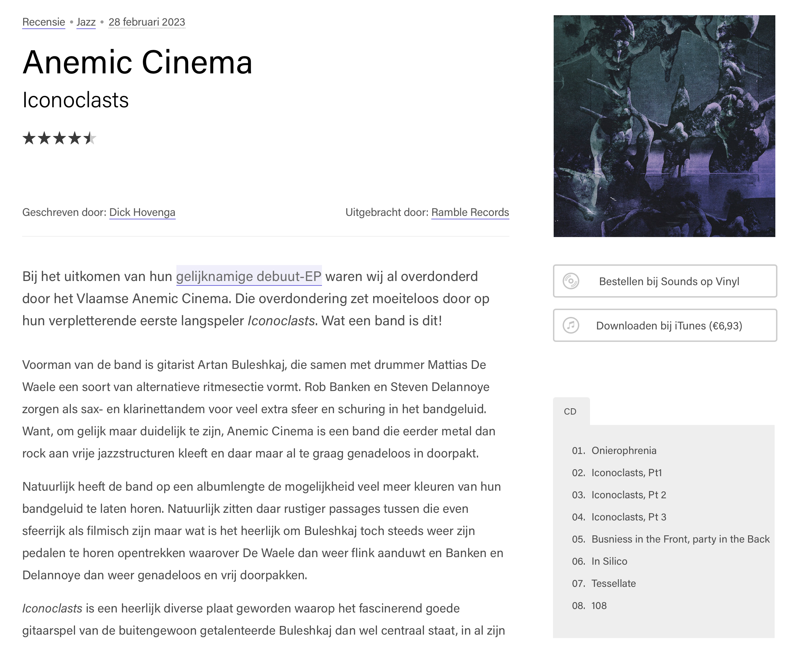Viewport: 812px width, 645px height.
Task: Order at Sounds op Vinyl
Action: [665, 281]
